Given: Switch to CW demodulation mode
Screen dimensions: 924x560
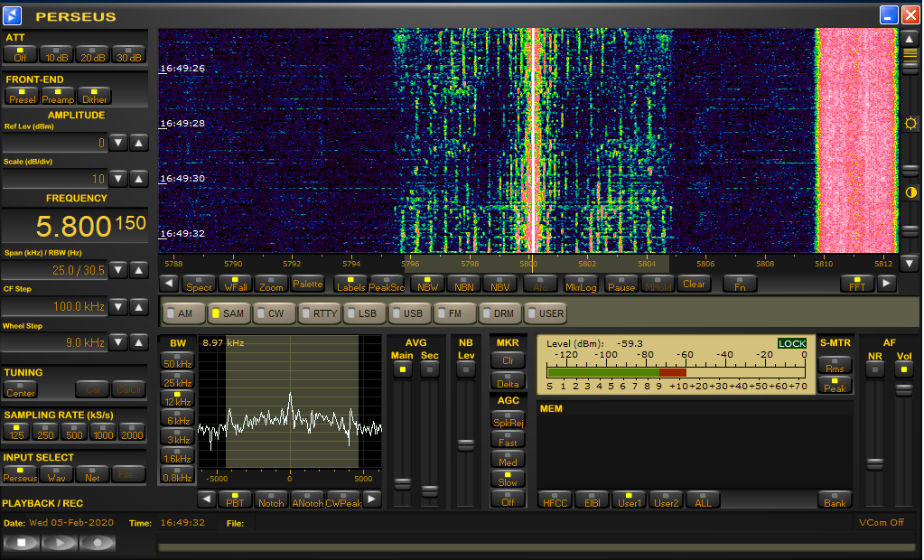Looking at the screenshot, I should coord(273,313).
